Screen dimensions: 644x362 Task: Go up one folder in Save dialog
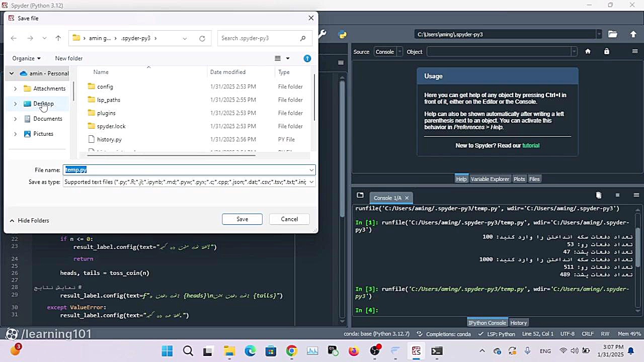click(58, 38)
